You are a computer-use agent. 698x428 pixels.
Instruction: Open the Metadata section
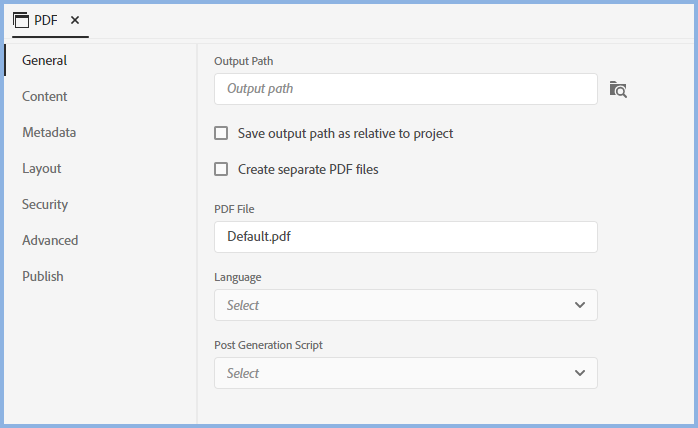[49, 132]
